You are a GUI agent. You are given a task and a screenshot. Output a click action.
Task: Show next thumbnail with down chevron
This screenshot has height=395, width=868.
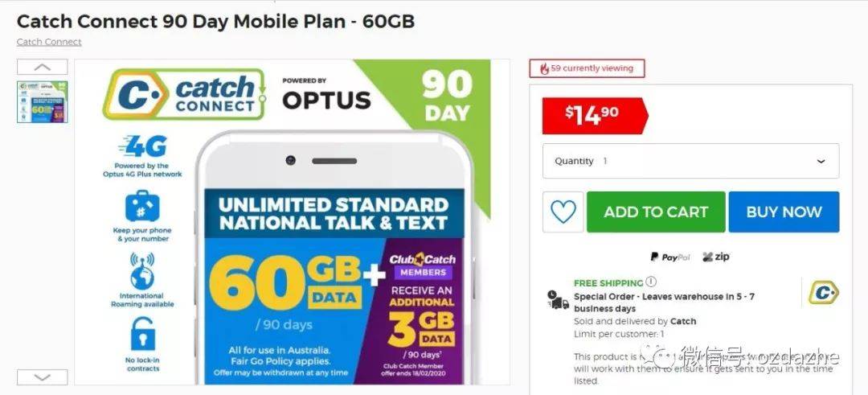point(43,377)
